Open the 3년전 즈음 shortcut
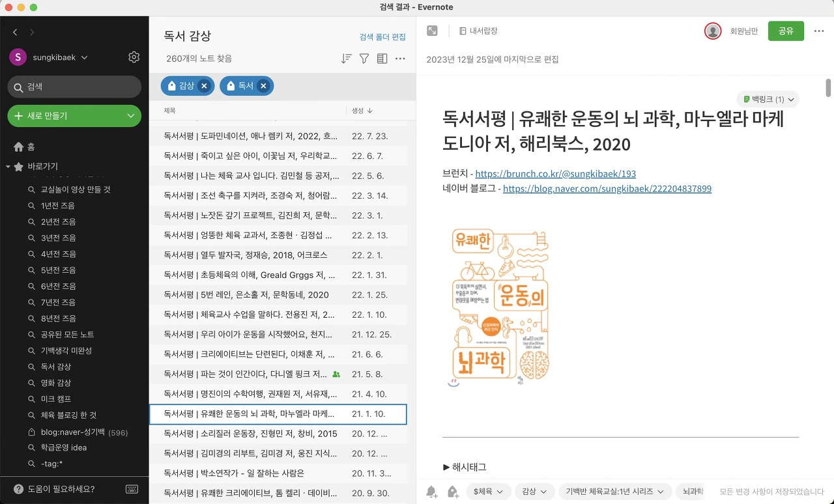 pos(58,238)
